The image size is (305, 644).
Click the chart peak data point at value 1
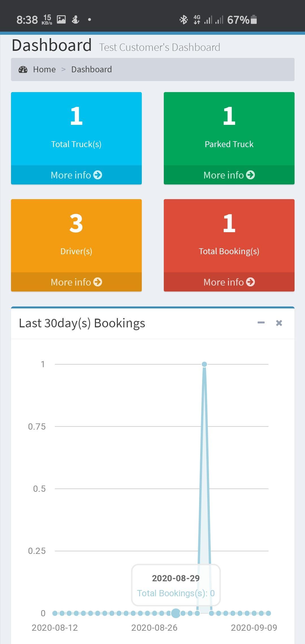tap(204, 364)
